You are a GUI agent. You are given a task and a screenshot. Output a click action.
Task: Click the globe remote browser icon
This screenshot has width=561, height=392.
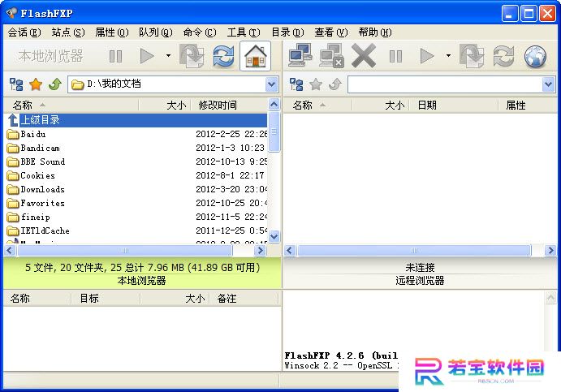click(x=535, y=56)
